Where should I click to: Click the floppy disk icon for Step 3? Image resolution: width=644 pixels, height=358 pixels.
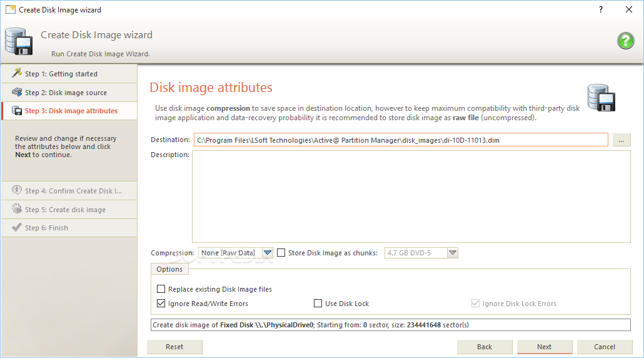point(17,111)
